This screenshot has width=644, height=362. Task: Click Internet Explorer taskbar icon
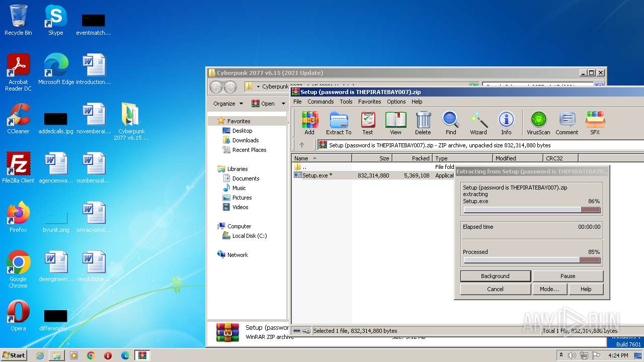[40, 355]
